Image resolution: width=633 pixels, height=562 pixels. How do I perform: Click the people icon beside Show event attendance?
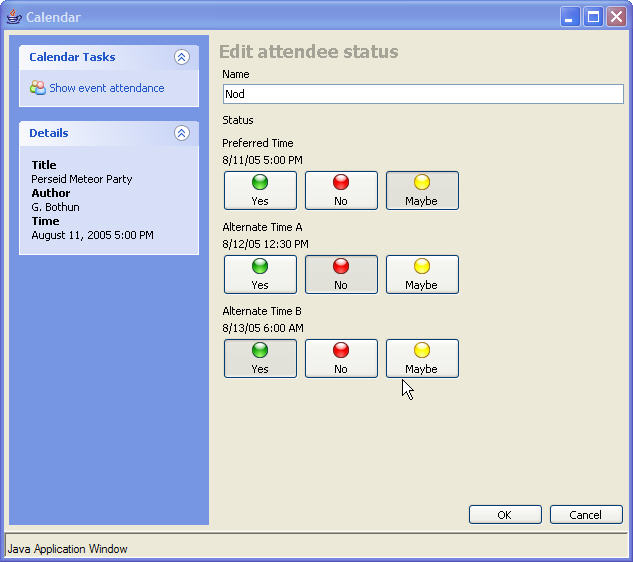pyautogui.click(x=38, y=88)
